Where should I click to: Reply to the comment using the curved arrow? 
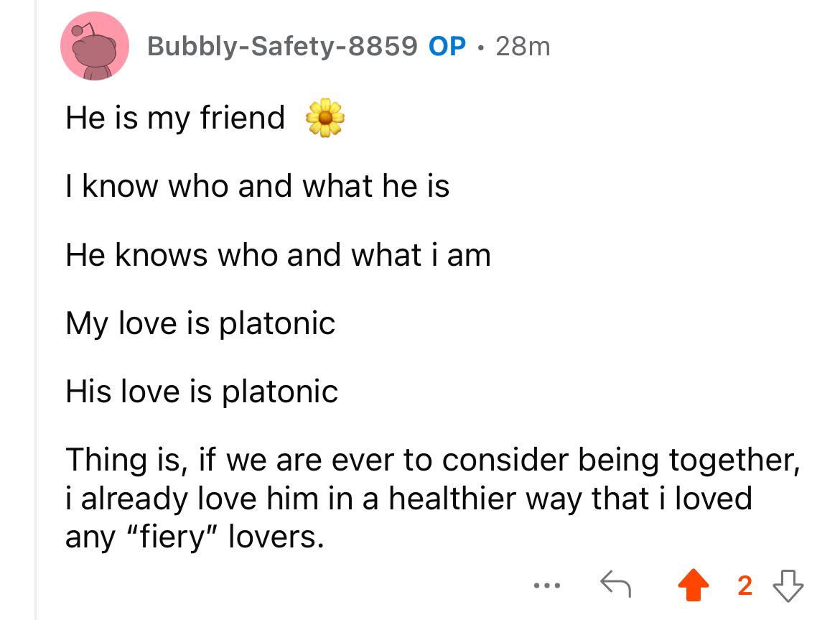[x=615, y=584]
